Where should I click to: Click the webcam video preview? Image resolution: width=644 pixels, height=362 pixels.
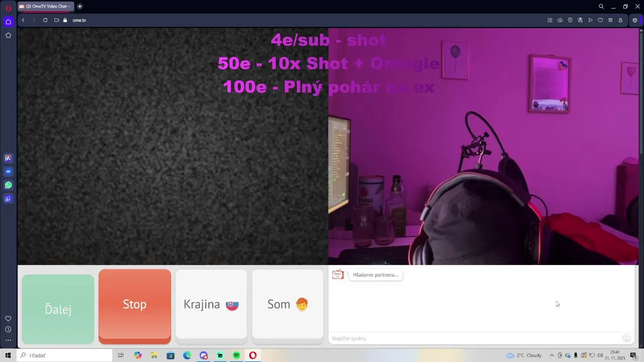483,146
